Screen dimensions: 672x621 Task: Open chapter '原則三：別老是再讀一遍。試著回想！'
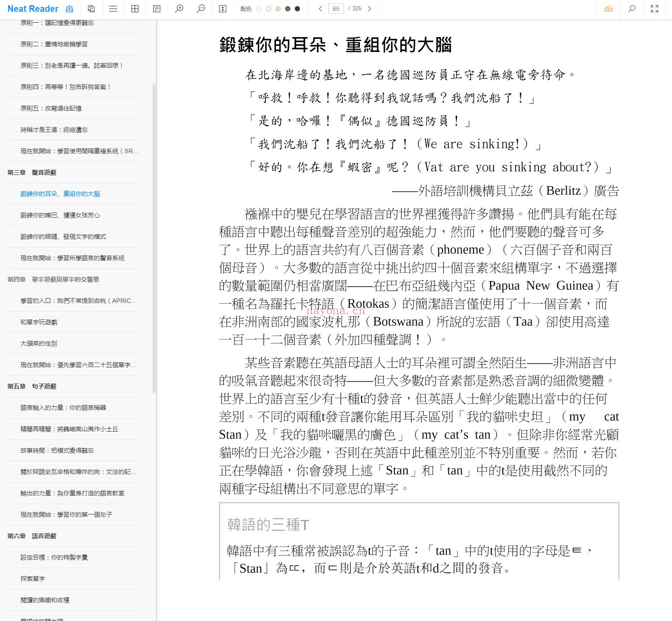point(72,65)
